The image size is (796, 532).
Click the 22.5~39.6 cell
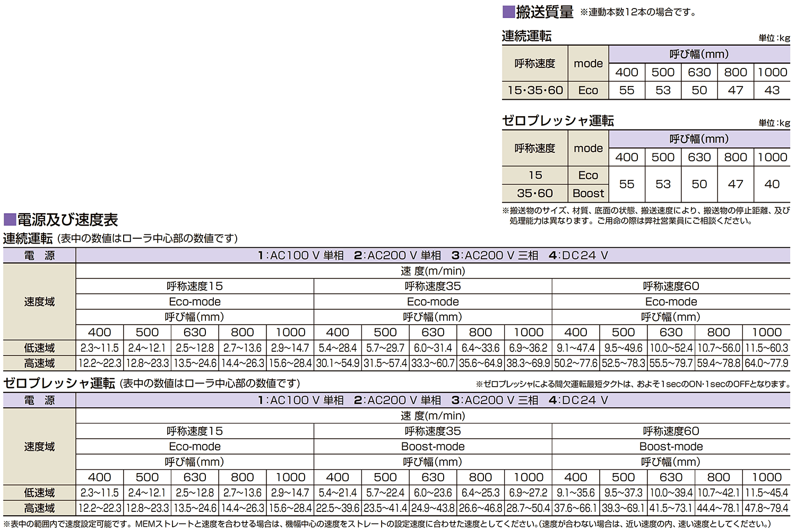click(x=338, y=508)
